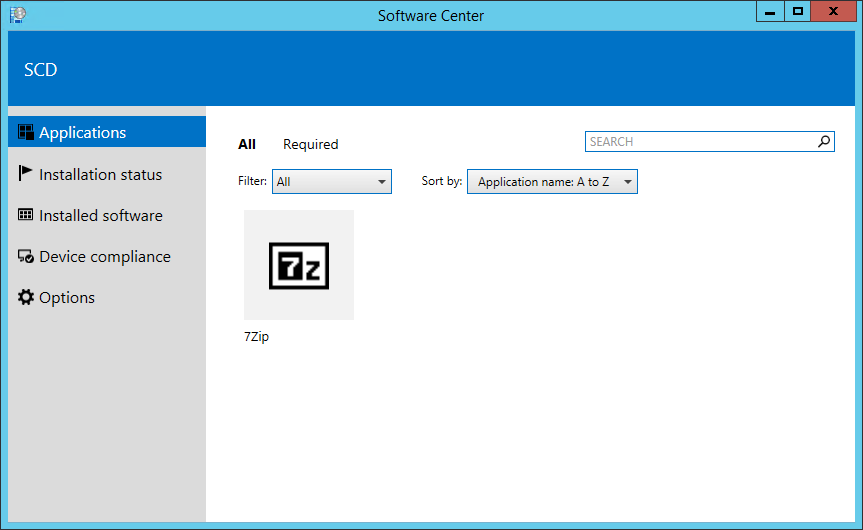This screenshot has width=863, height=530.
Task: Switch to the Required tab
Action: click(x=310, y=144)
